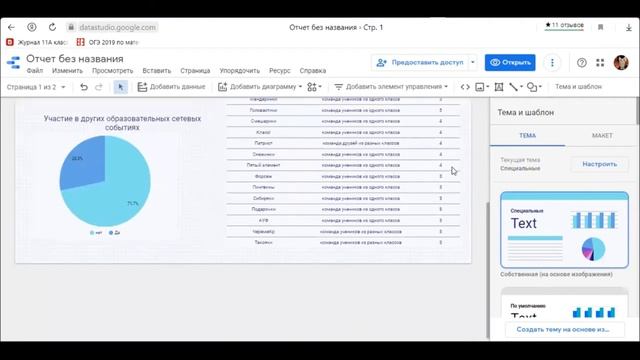Open the Просмотреть menu
This screenshot has width=640, height=360.
pyautogui.click(x=113, y=71)
